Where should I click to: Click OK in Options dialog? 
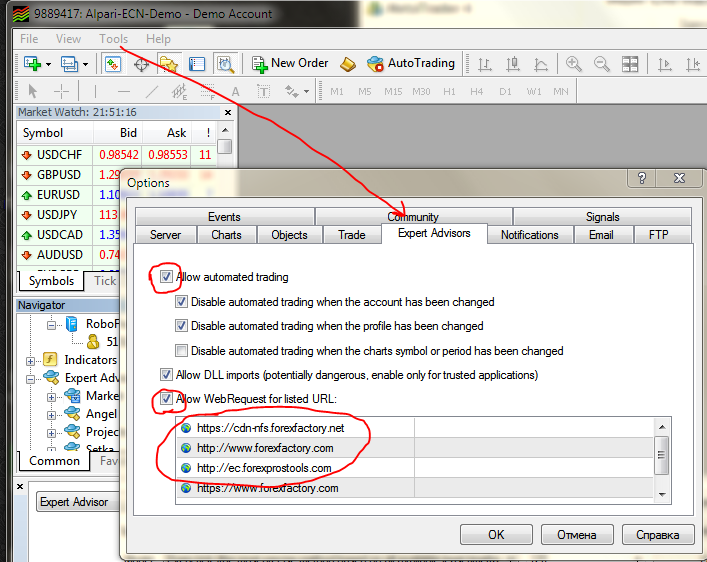pyautogui.click(x=496, y=534)
